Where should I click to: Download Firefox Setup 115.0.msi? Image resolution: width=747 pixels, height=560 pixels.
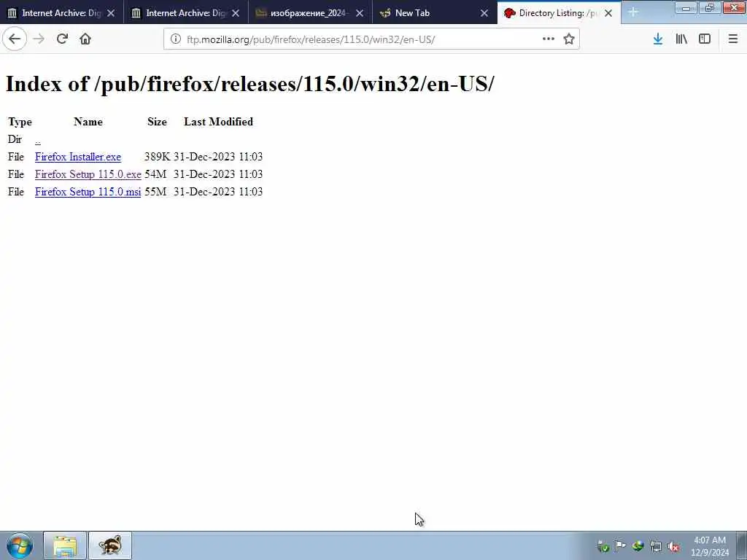88,192
